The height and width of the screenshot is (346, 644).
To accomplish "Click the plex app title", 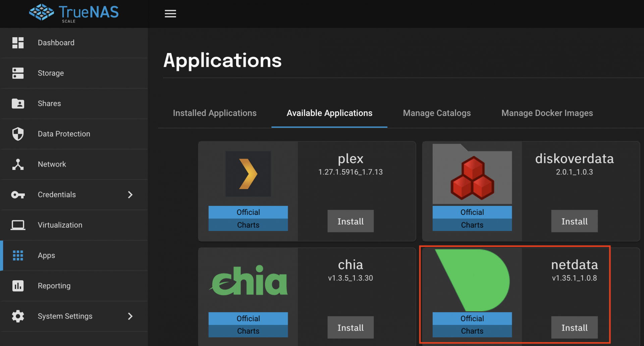I will (351, 159).
